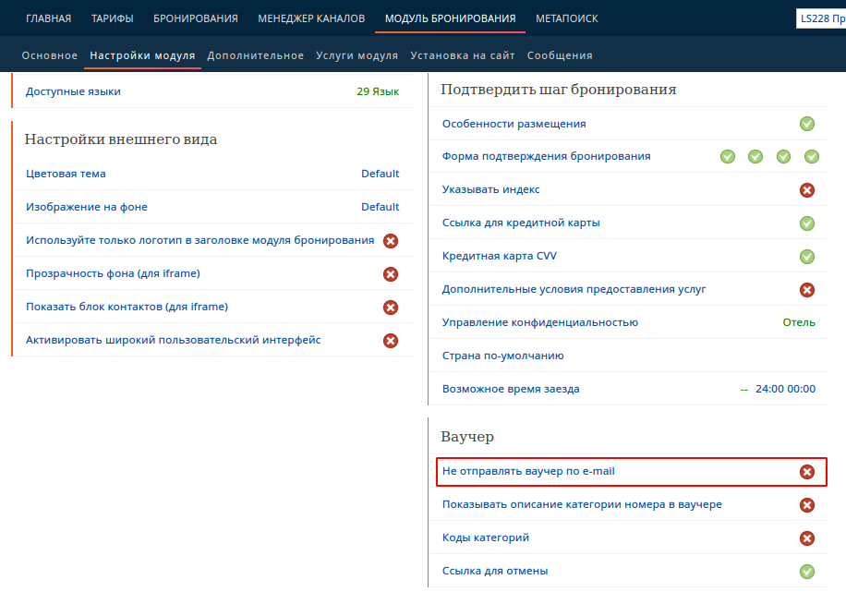Click the green check for Особенности размещения
This screenshot has height=616, width=846.
807,124
